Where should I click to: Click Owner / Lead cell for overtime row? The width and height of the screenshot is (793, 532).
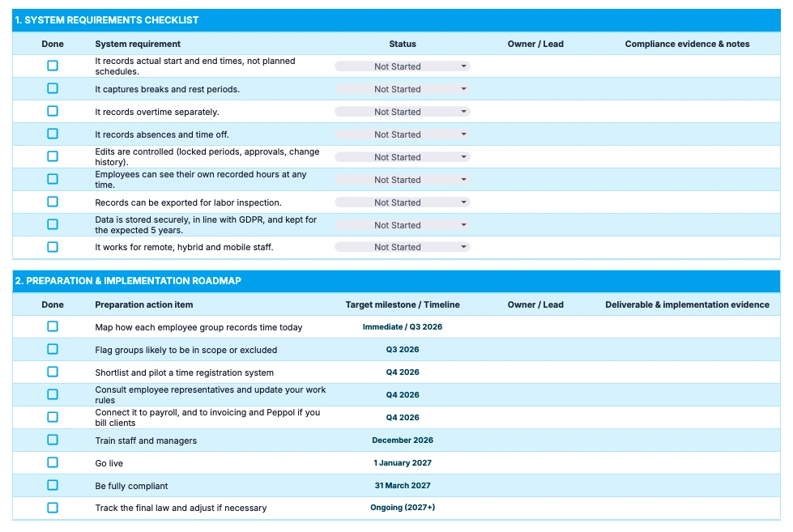pyautogui.click(x=535, y=112)
